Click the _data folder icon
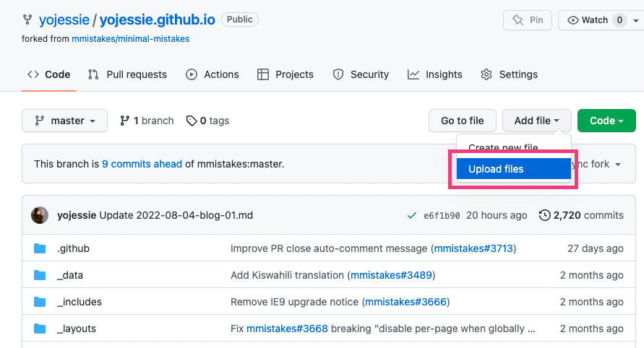644x348 pixels. [40, 275]
